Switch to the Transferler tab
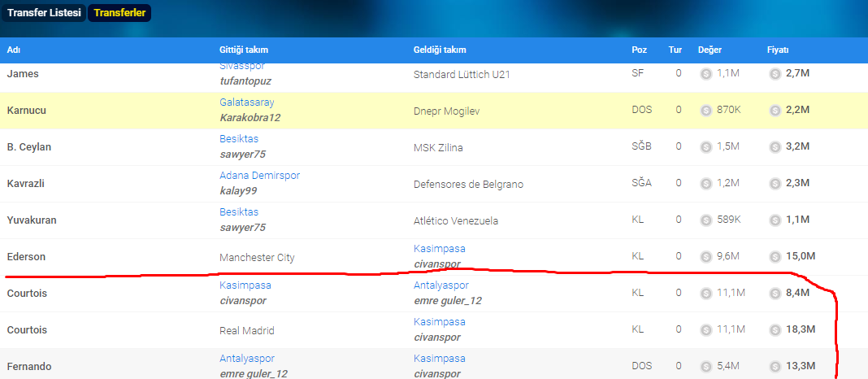Screen dimensions: 868x379 pos(119,13)
